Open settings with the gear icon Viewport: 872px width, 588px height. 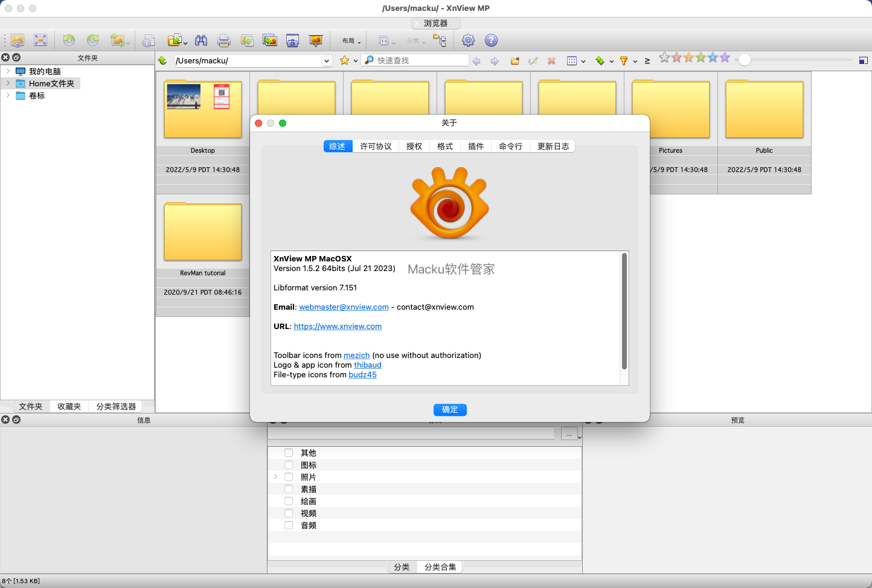click(x=468, y=40)
